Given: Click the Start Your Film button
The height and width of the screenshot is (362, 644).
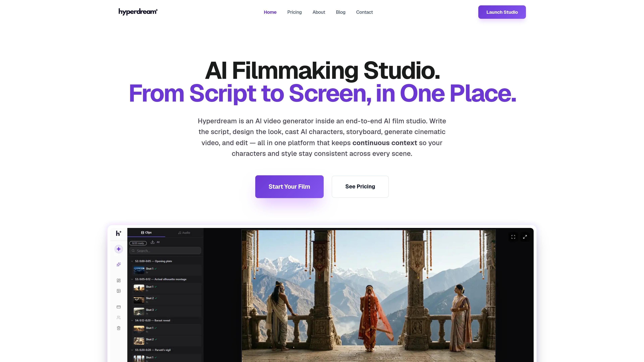Looking at the screenshot, I should (289, 187).
